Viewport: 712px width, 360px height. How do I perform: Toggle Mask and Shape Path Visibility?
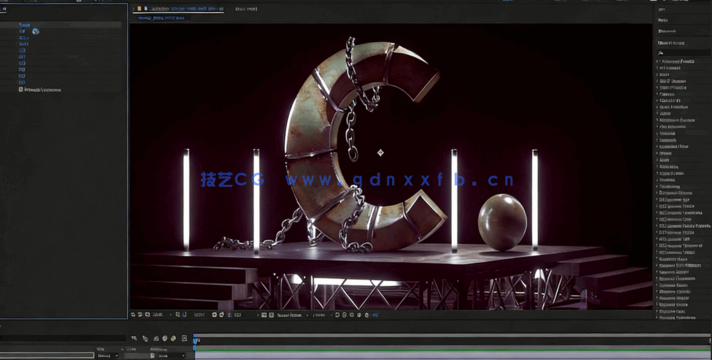[184, 315]
